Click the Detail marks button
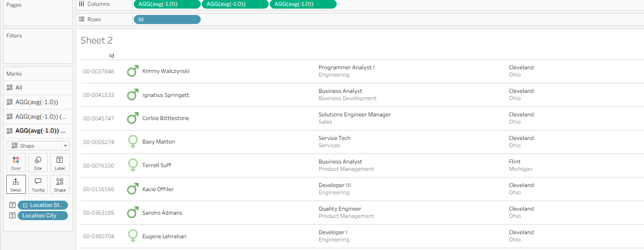Viewport: 644px width, 250px height. [x=16, y=184]
